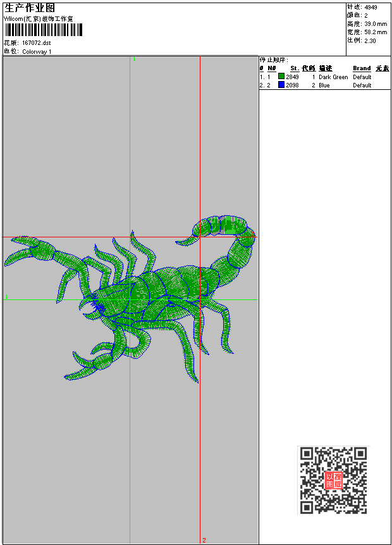
Task: Click the file name 167072.dst
Action: point(36,43)
